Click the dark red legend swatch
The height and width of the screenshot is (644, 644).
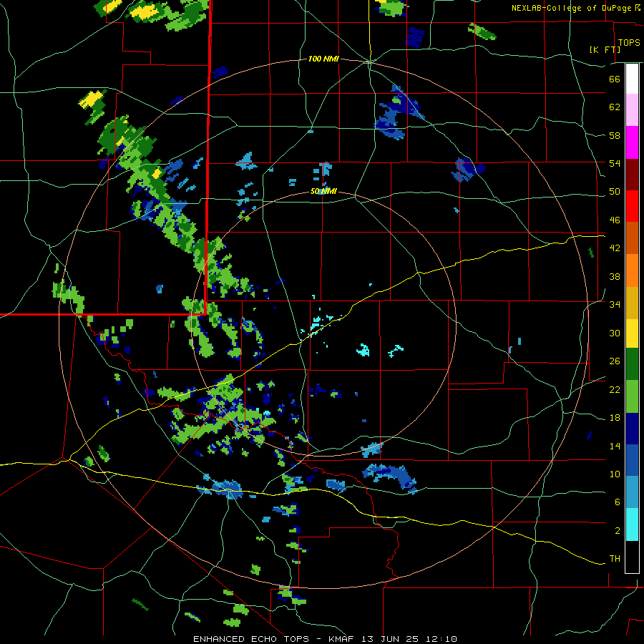tap(632, 175)
